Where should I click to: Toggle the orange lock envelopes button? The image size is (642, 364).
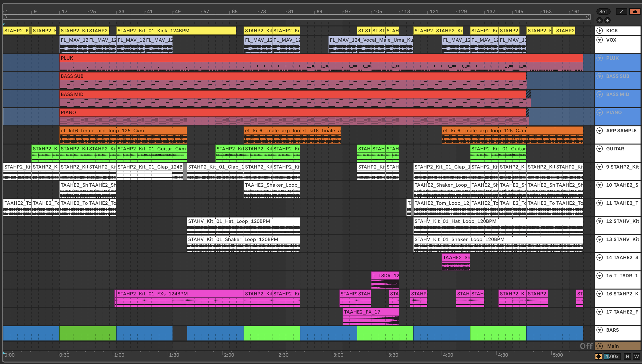tap(635, 12)
